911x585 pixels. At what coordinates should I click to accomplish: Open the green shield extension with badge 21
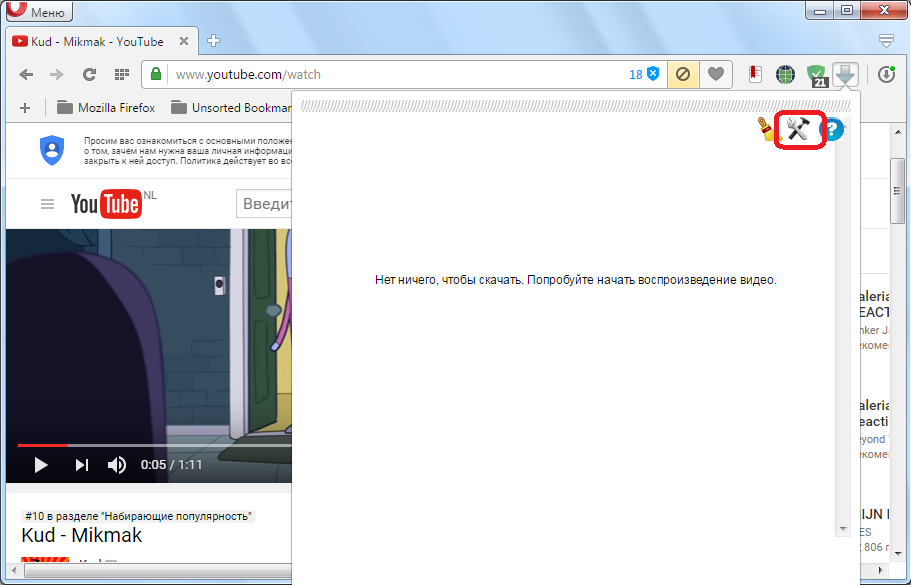tap(817, 74)
